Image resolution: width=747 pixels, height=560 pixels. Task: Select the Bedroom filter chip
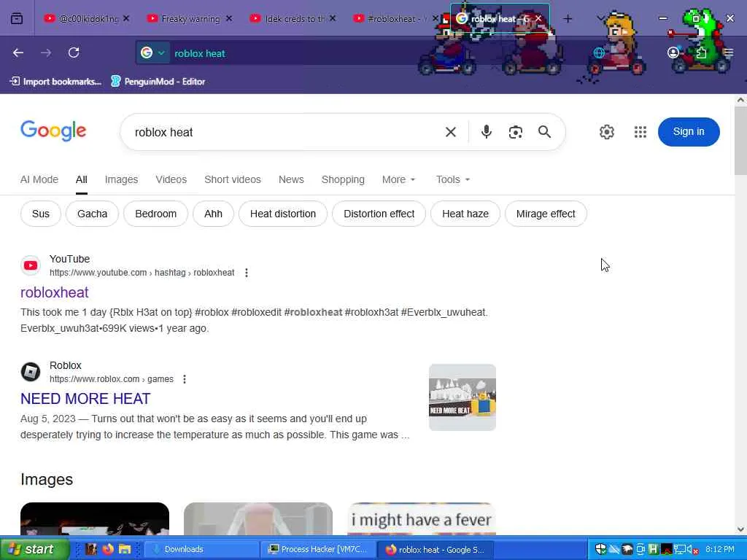156,214
